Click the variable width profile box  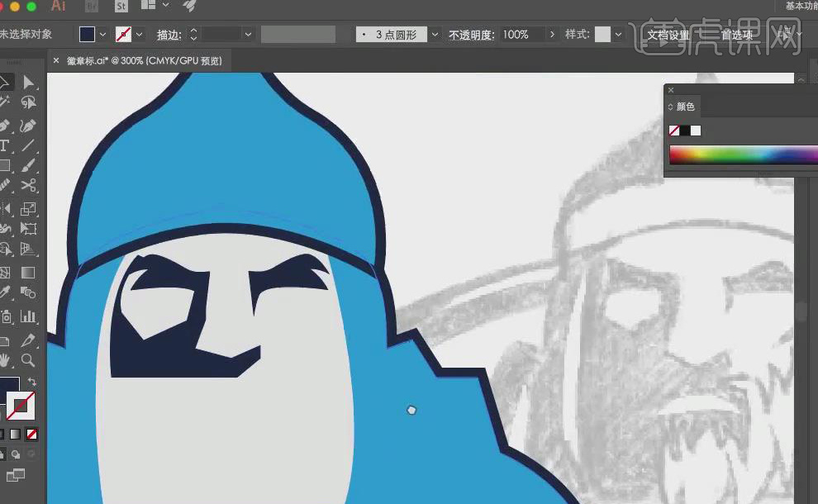click(x=298, y=35)
